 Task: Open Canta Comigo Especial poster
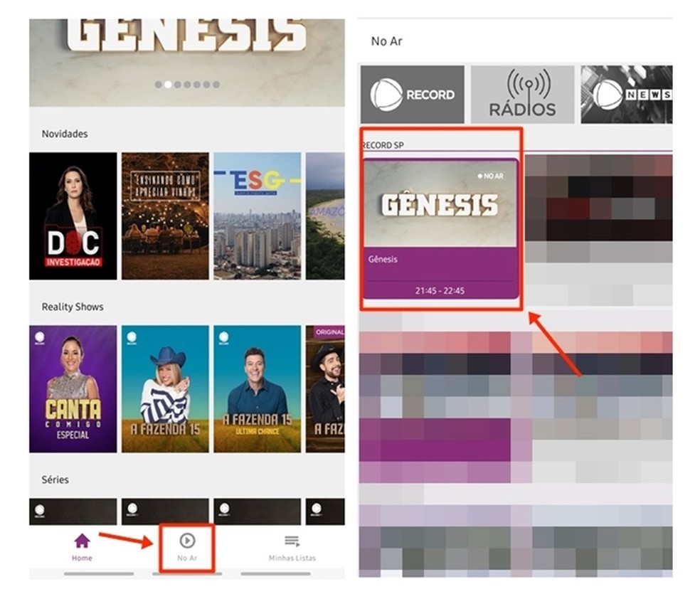click(x=73, y=388)
